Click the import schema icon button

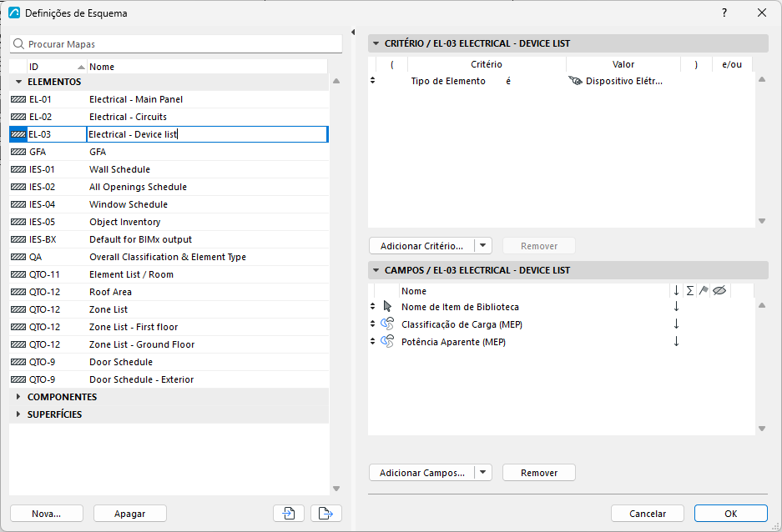click(289, 513)
